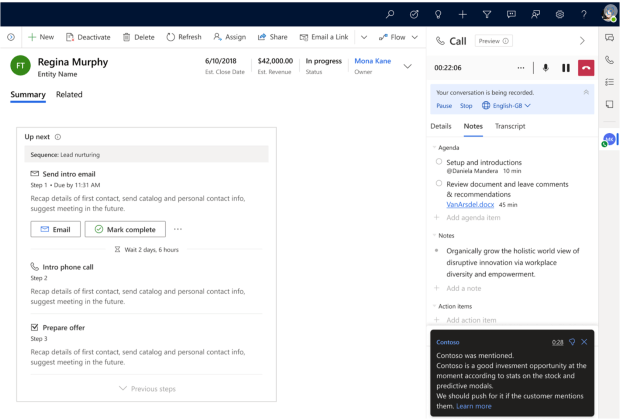The height and width of the screenshot is (420, 623).
Task: Open the advanced filter funnel icon
Action: [x=487, y=14]
